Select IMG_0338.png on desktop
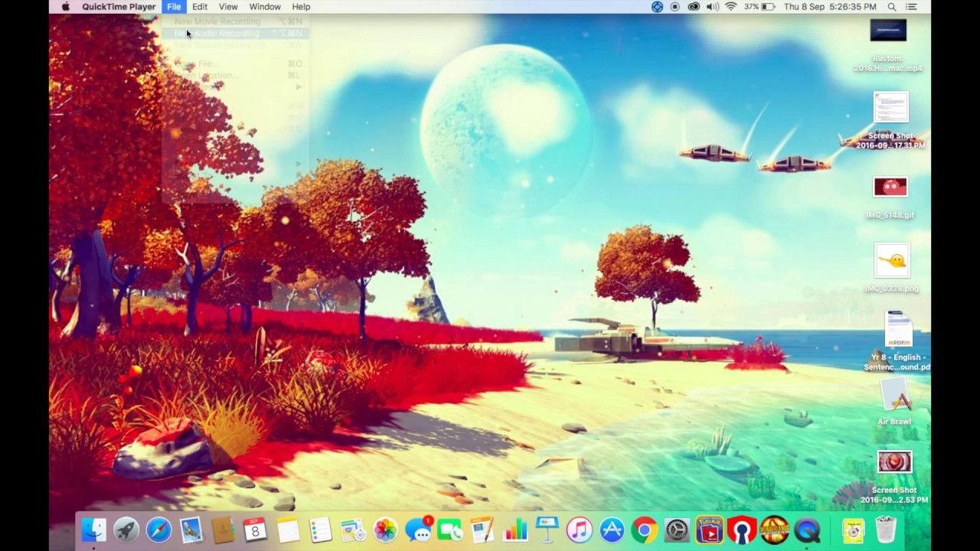Screen dimensions: 980x551 (891, 269)
